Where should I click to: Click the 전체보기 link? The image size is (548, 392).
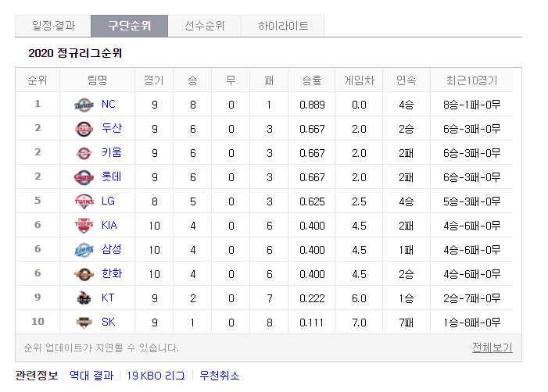[x=492, y=347]
